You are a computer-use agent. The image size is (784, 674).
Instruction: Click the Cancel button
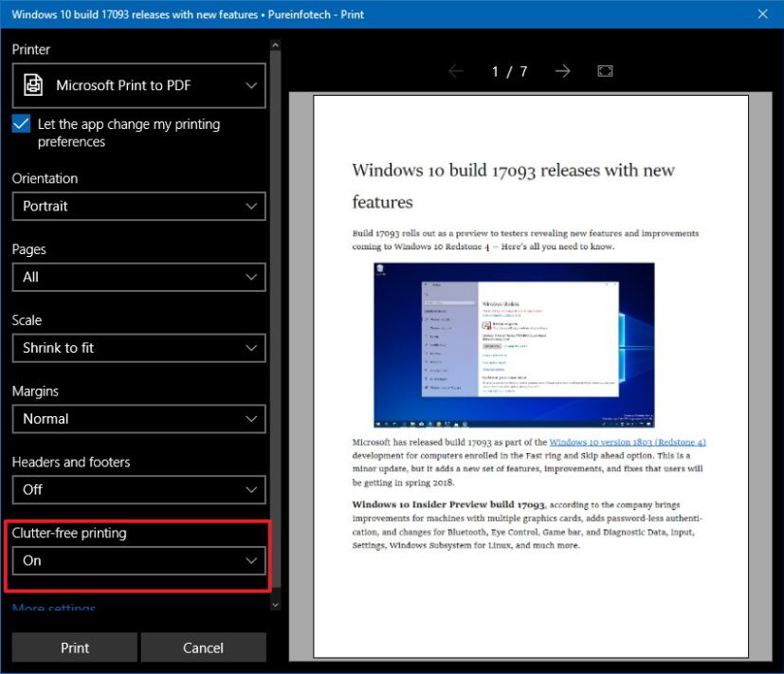tap(203, 647)
